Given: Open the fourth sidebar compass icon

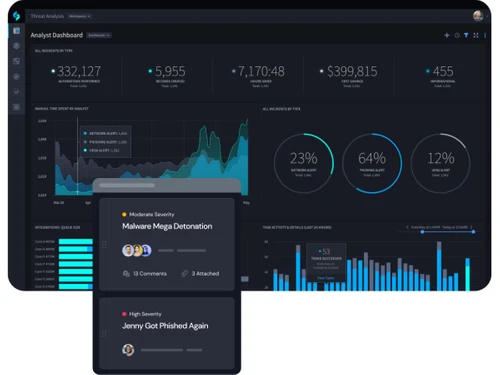Looking at the screenshot, I should coord(16,76).
